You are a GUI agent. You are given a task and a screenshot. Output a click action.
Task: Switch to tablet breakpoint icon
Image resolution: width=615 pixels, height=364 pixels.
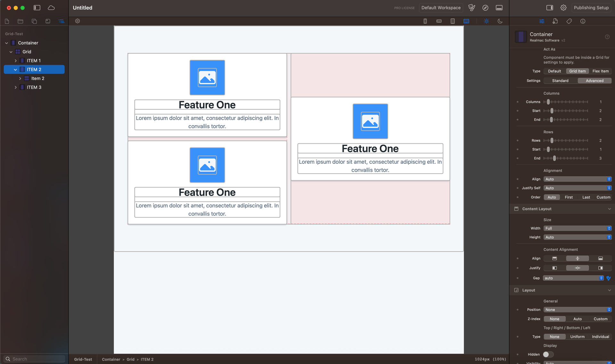pyautogui.click(x=453, y=21)
